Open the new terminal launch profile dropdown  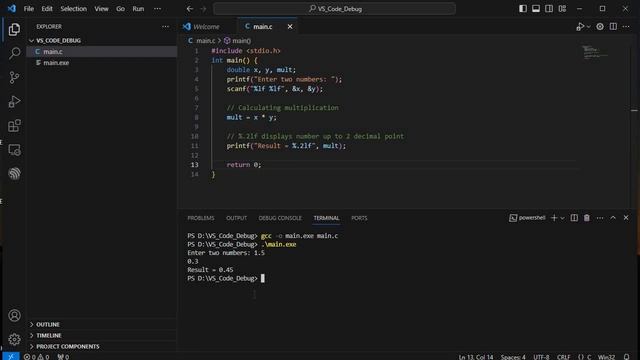[x=562, y=218]
